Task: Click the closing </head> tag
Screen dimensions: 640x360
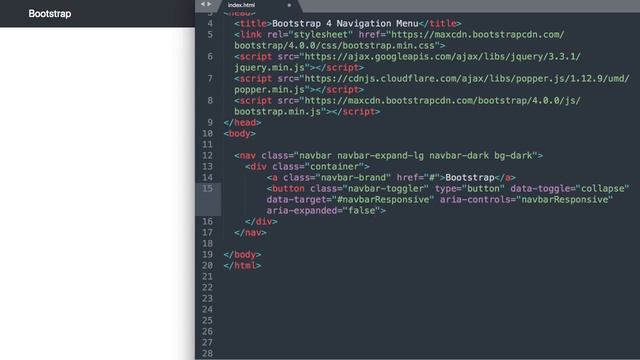Action: 242,122
